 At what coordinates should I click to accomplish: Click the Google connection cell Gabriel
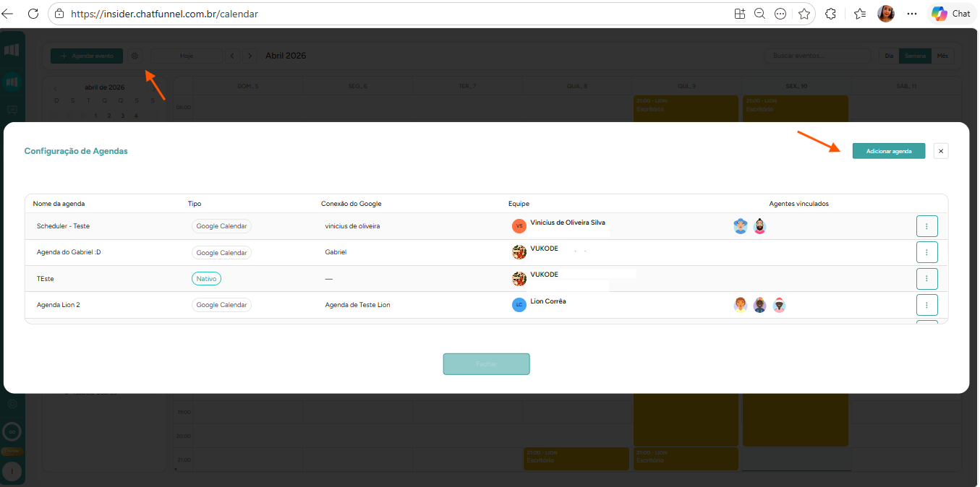point(336,252)
